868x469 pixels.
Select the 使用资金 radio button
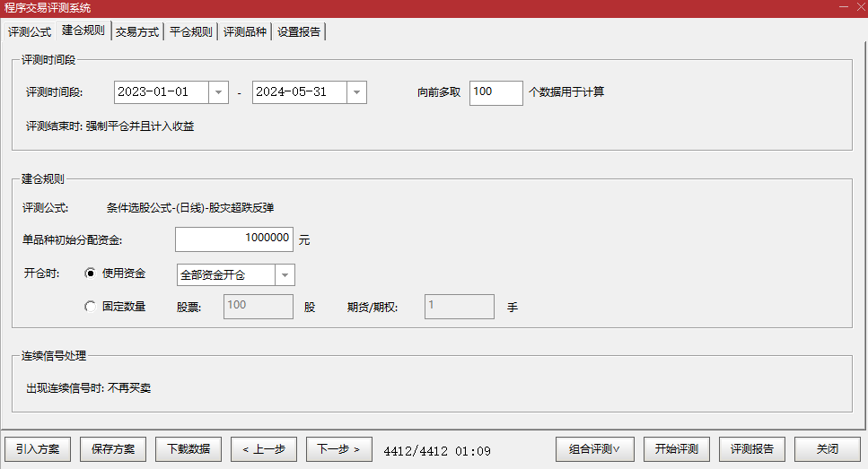tap(90, 274)
